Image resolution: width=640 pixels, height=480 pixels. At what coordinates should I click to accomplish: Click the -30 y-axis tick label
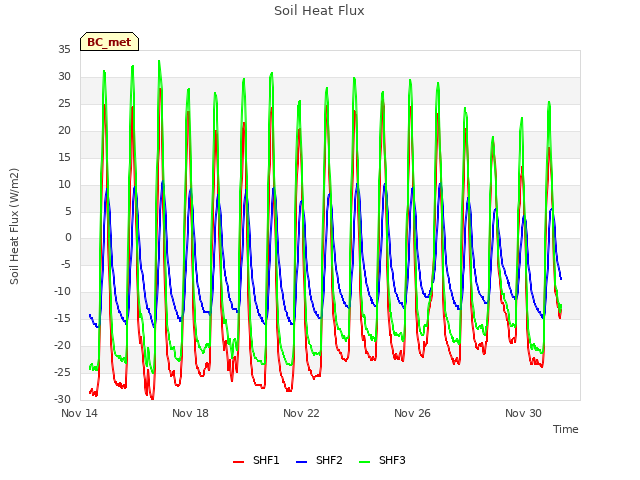(x=63, y=399)
